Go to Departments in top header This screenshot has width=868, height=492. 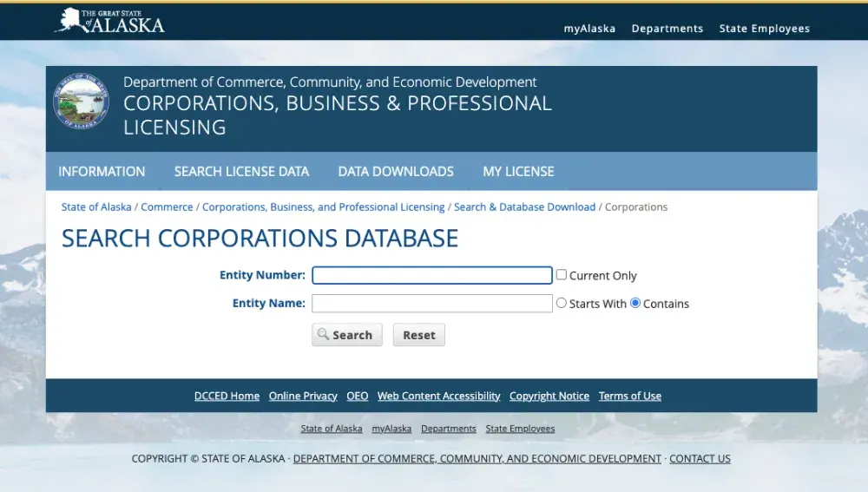(x=667, y=29)
